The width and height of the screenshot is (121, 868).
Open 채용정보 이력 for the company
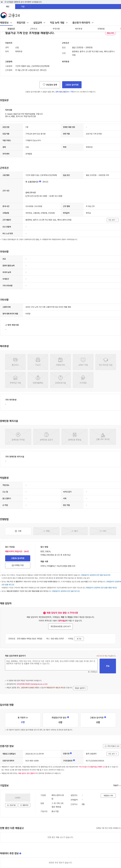[108, 796]
